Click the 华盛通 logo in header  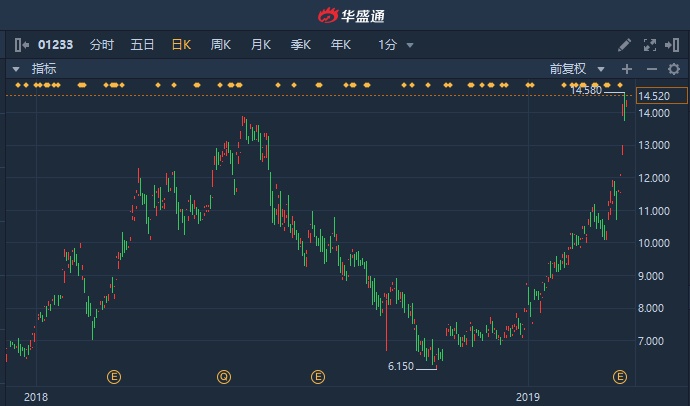click(351, 16)
